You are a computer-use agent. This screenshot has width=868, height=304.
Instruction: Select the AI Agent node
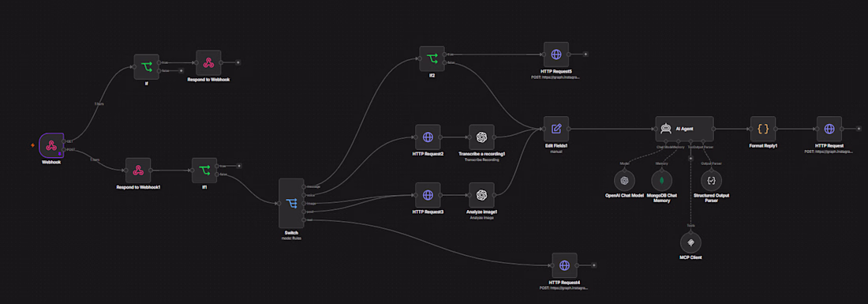pyautogui.click(x=684, y=129)
